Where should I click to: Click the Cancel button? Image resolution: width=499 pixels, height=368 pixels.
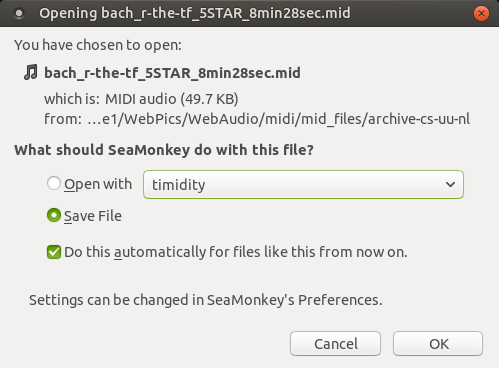coord(335,344)
